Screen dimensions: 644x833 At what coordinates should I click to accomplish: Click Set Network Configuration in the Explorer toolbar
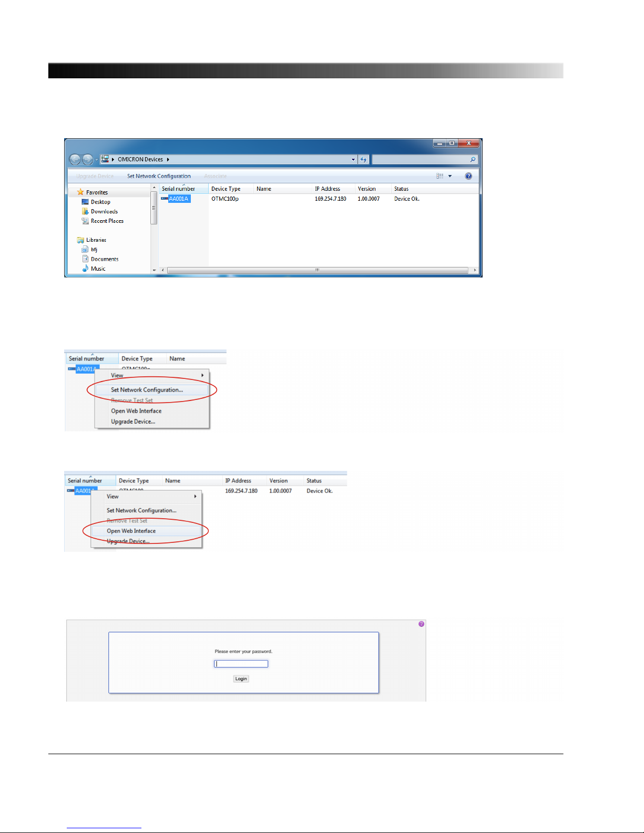[x=159, y=176]
